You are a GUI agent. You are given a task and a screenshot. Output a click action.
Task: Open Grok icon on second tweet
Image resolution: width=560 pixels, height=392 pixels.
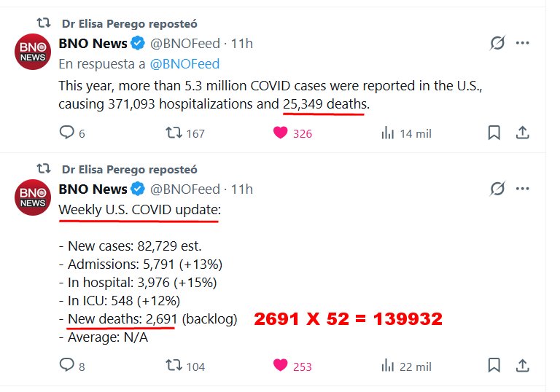(497, 189)
